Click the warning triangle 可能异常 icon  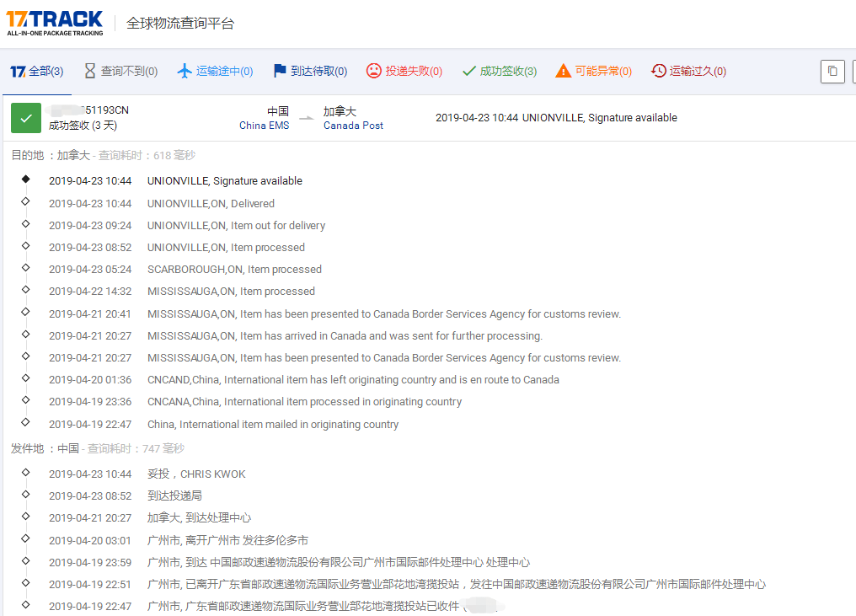pos(563,71)
